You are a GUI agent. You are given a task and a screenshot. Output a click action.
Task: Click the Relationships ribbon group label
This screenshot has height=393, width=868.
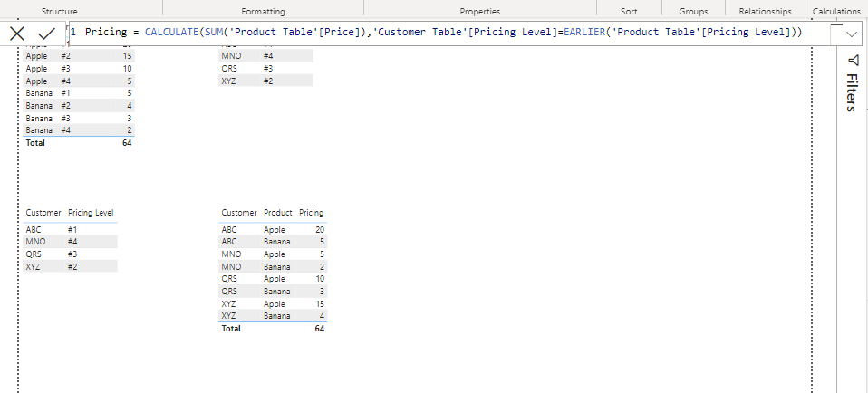click(x=765, y=11)
